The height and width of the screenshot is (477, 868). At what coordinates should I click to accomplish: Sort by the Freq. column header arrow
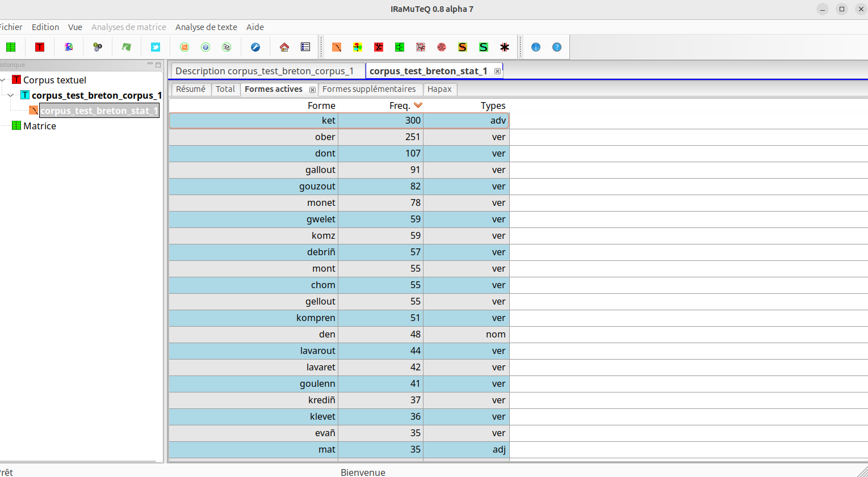[x=418, y=105]
